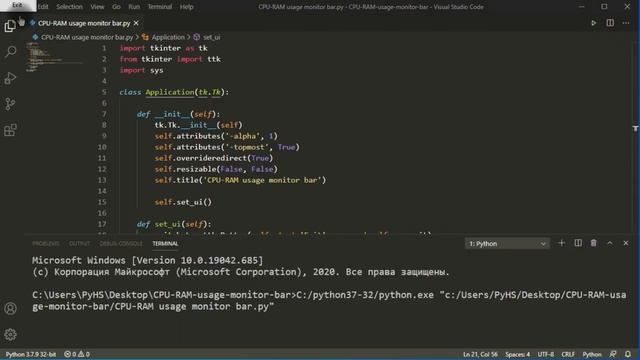Viewport: 640px width, 360px height.
Task: Click the file name breadcrumb
Action: pyautogui.click(x=87, y=37)
